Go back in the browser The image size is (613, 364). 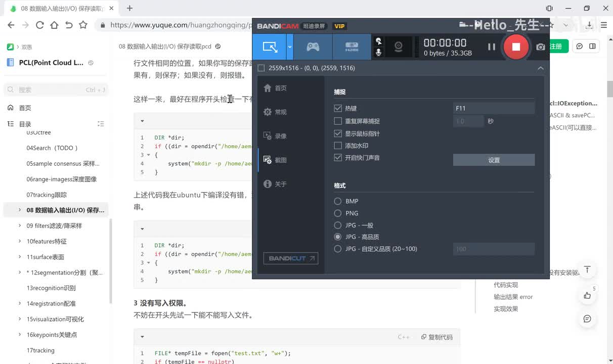click(11, 25)
